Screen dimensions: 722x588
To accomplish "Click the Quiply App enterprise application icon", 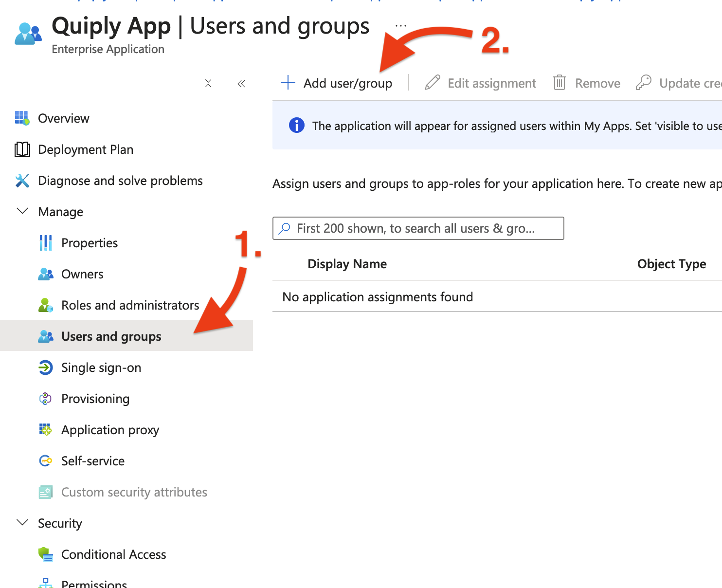I will click(28, 34).
